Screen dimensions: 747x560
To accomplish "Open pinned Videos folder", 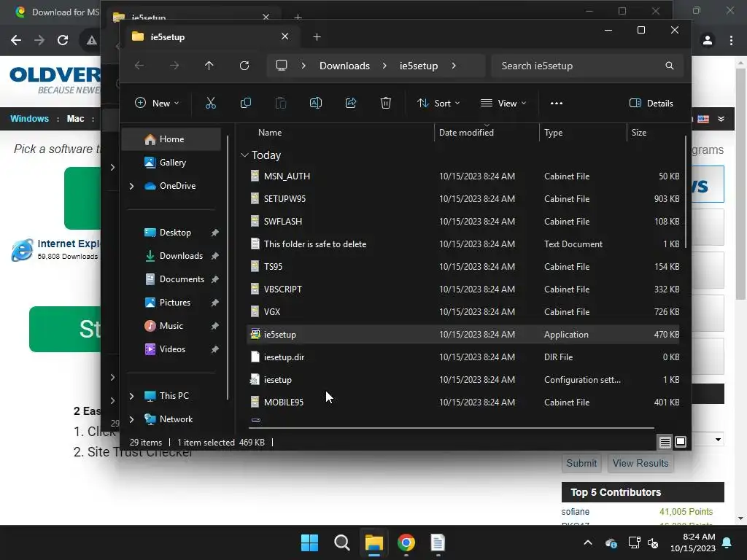I will [x=171, y=349].
